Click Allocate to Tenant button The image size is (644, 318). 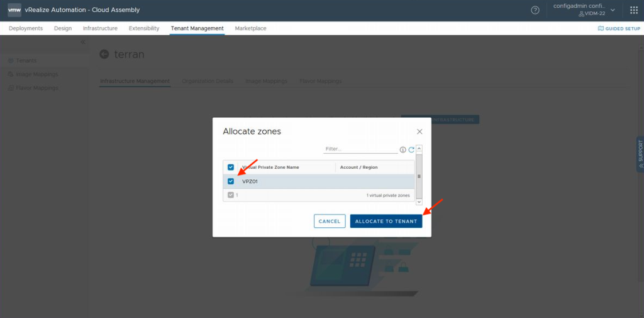[386, 221]
